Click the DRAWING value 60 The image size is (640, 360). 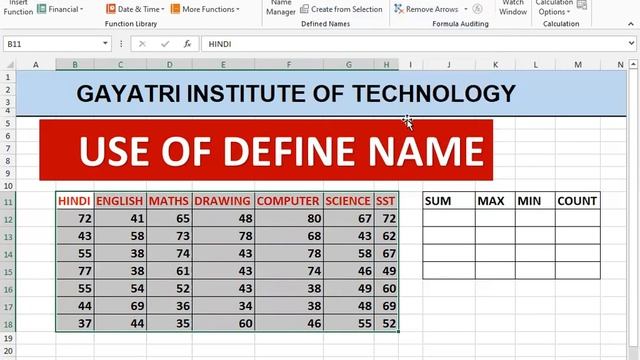223,323
